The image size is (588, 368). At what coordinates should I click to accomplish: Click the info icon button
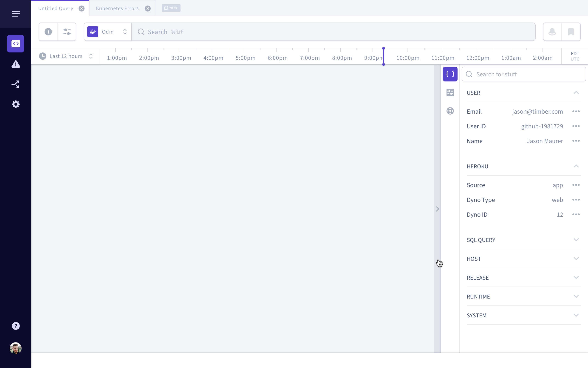(x=48, y=32)
